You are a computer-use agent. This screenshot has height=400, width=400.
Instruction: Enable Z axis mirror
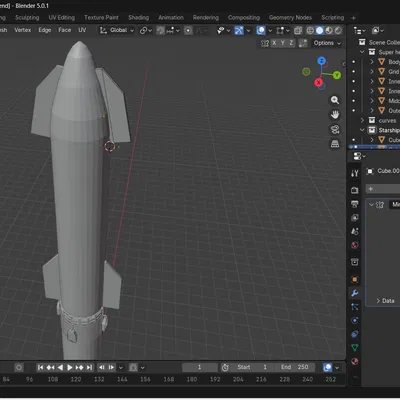[x=291, y=43]
